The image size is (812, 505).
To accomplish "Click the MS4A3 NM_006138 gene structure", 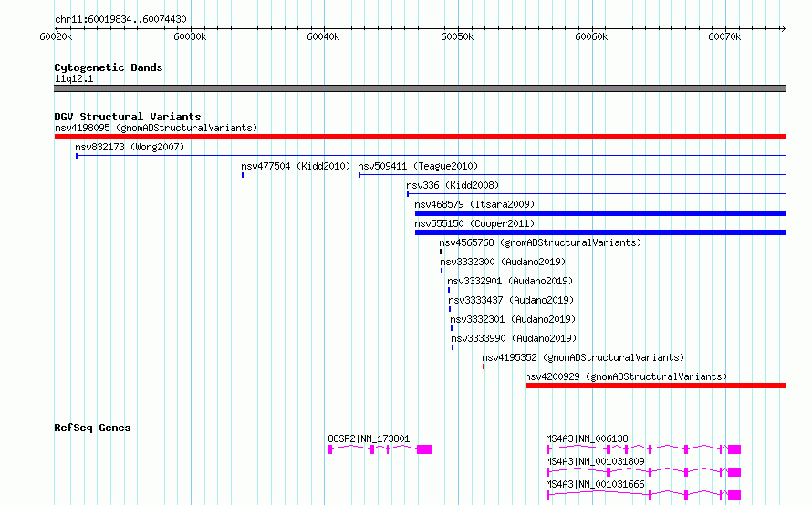I will pyautogui.click(x=644, y=449).
